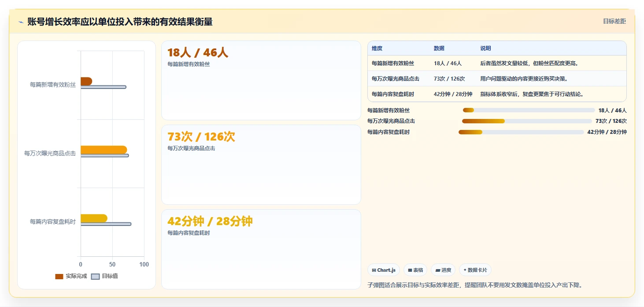Click progress value 73次 / 126次 at right
Image resolution: width=644 pixels, height=307 pixels.
point(611,121)
